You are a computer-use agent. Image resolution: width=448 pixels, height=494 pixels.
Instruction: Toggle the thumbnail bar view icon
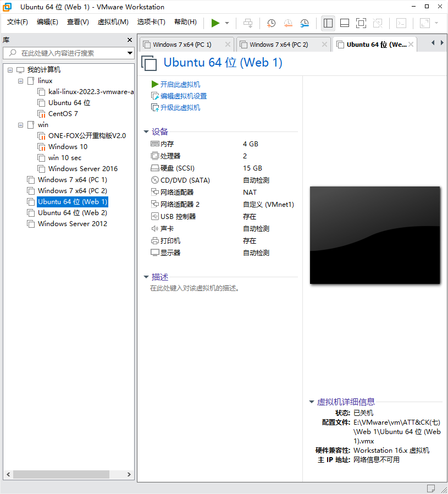[345, 23]
